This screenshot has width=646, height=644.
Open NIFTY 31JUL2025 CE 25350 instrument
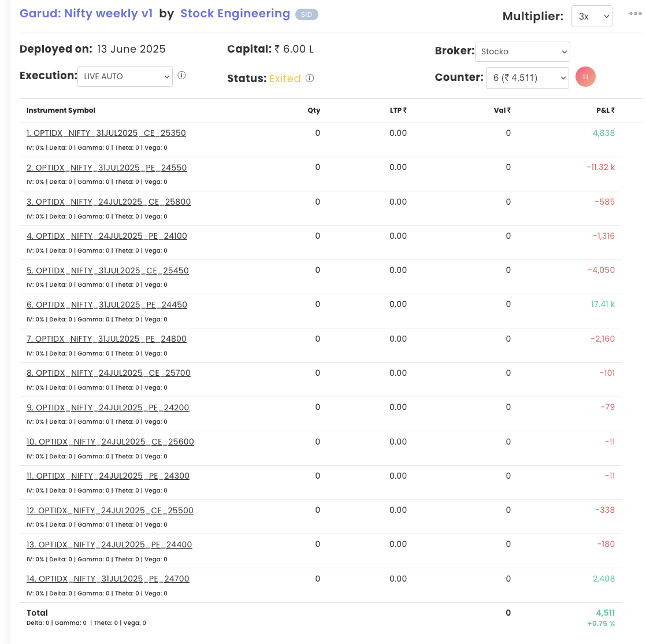106,133
